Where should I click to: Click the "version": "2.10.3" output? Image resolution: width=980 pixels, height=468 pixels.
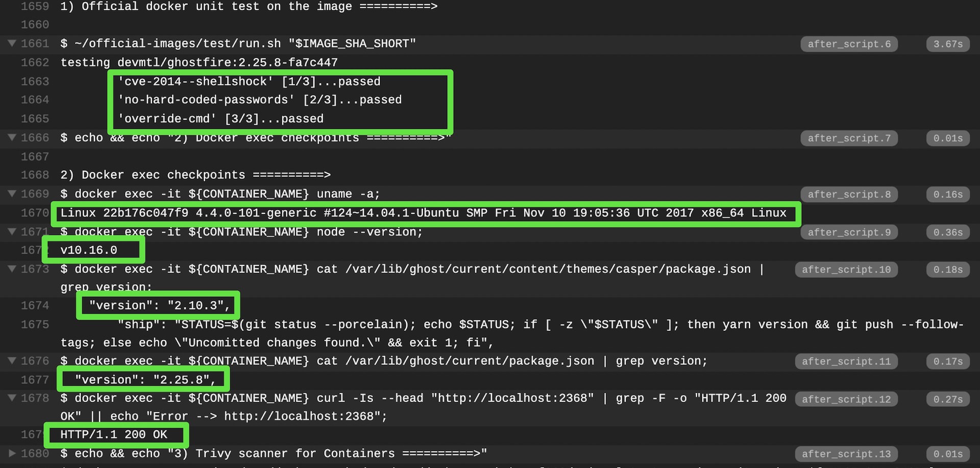click(x=160, y=306)
